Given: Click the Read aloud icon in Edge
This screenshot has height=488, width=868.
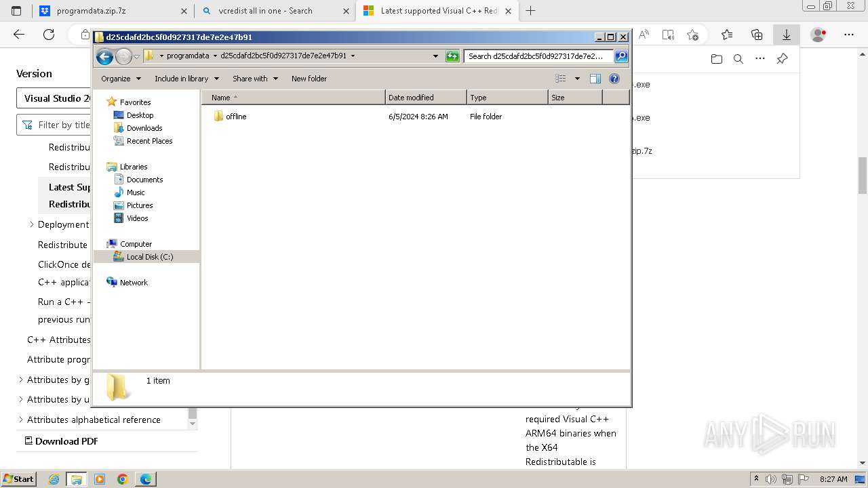Looking at the screenshot, I should coord(644,35).
